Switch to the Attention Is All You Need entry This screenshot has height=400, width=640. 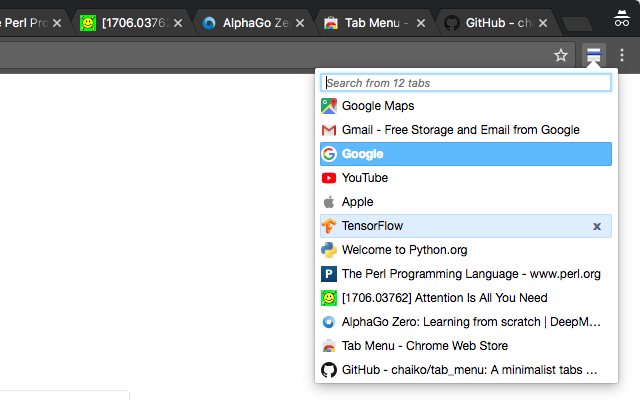point(444,298)
